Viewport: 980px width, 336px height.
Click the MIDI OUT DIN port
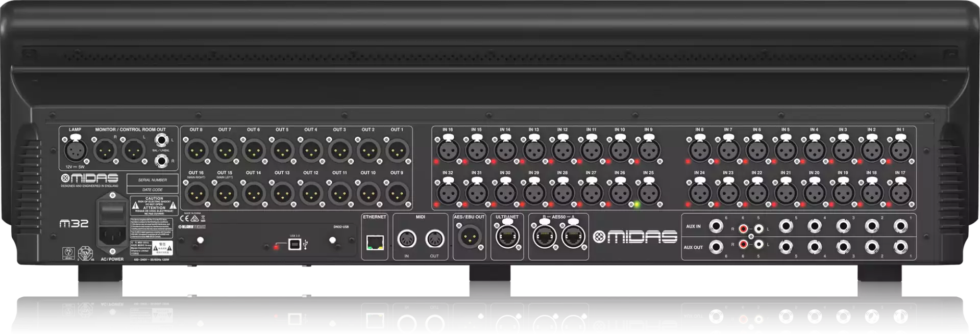point(434,239)
